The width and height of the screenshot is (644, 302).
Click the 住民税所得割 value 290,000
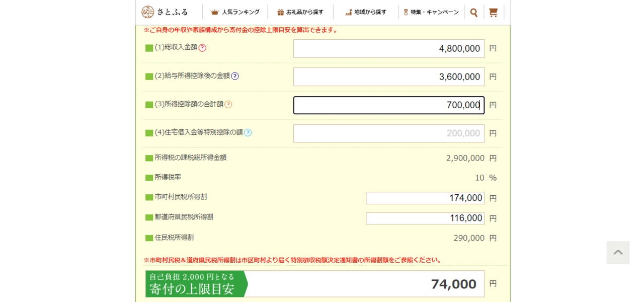click(469, 238)
